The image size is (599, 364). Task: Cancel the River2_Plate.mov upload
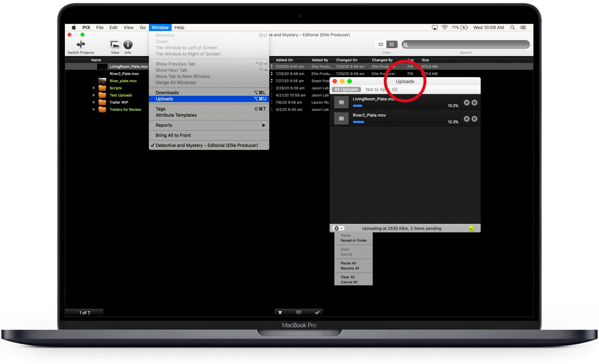[x=466, y=119]
